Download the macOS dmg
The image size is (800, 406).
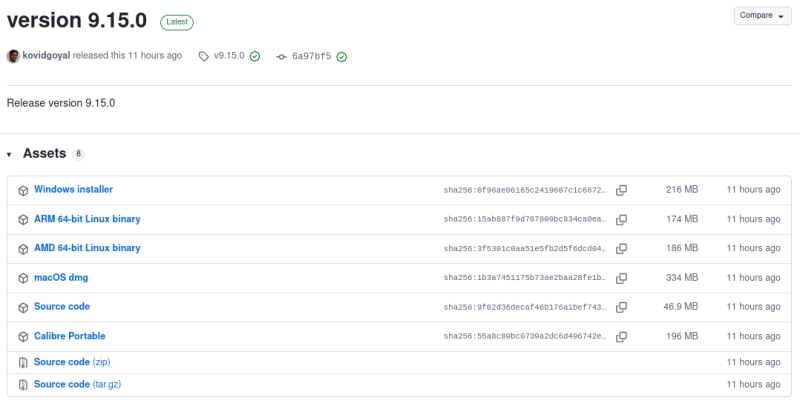pyautogui.click(x=61, y=277)
